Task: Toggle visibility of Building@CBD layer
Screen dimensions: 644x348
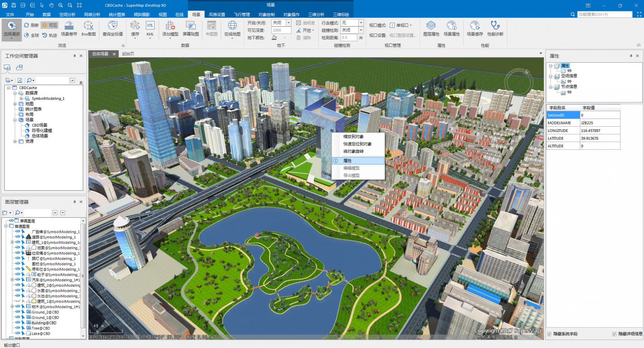Action: pyautogui.click(x=18, y=323)
